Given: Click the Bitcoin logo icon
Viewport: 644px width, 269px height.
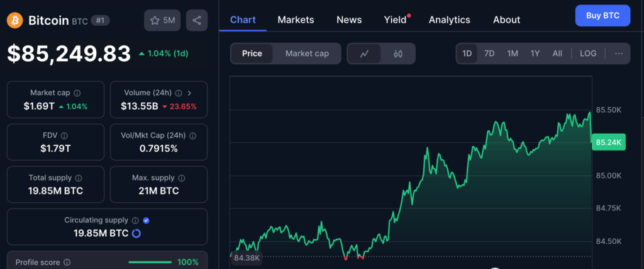Looking at the screenshot, I should pyautogui.click(x=15, y=20).
